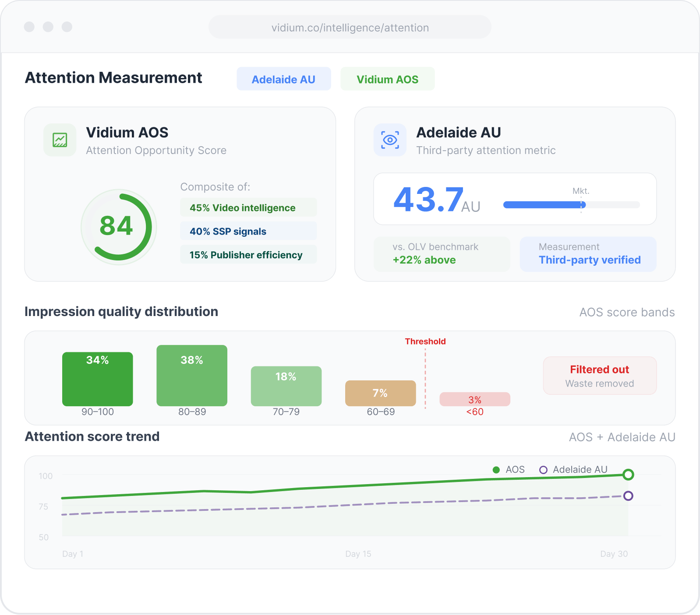Click the browser URL address bar
This screenshot has height=615, width=700.
[x=350, y=27]
